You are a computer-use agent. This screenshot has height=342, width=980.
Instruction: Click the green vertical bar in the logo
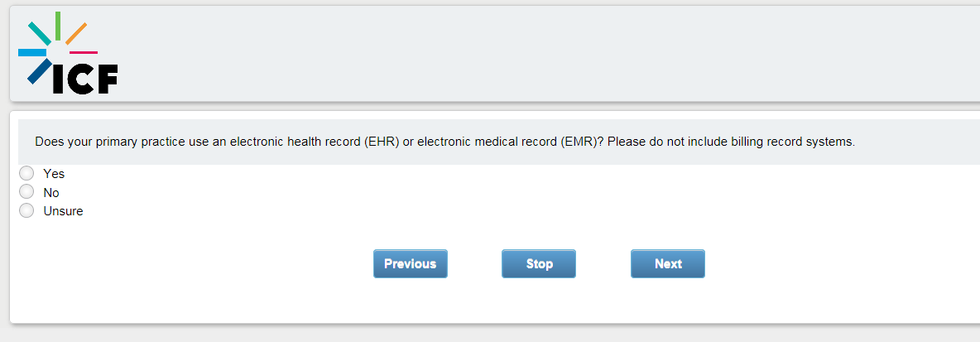pyautogui.click(x=57, y=25)
